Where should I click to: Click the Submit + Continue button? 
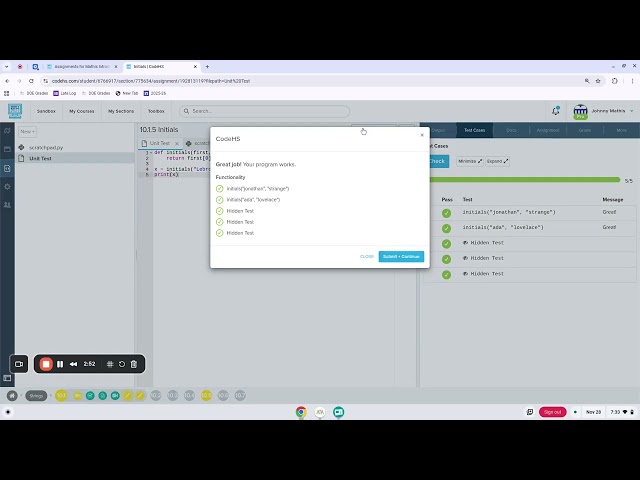click(x=401, y=256)
